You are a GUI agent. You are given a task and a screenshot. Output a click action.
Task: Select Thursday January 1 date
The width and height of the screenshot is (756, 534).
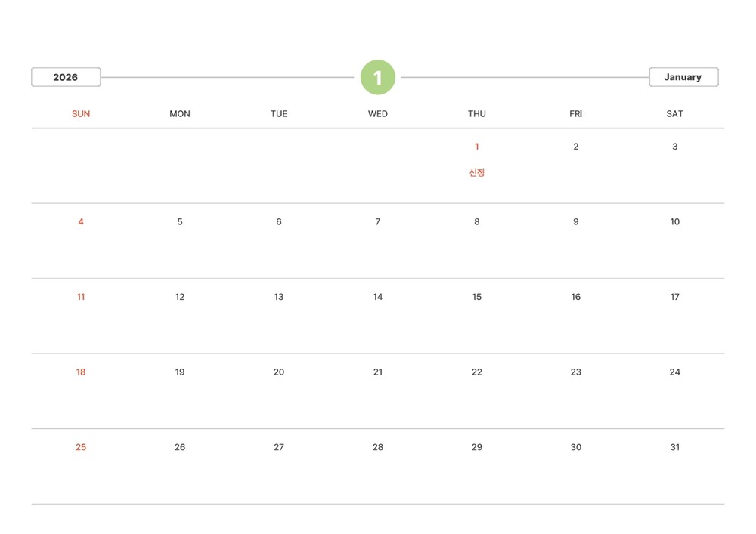tap(477, 147)
